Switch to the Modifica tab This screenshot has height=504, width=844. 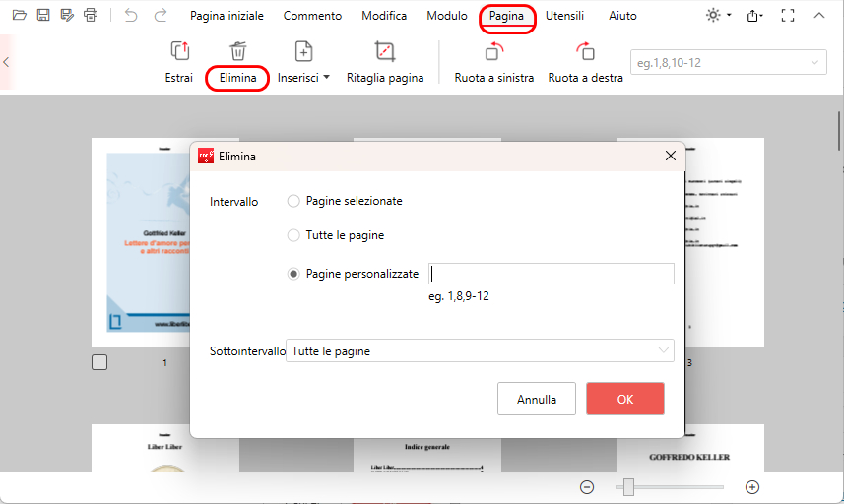click(384, 16)
